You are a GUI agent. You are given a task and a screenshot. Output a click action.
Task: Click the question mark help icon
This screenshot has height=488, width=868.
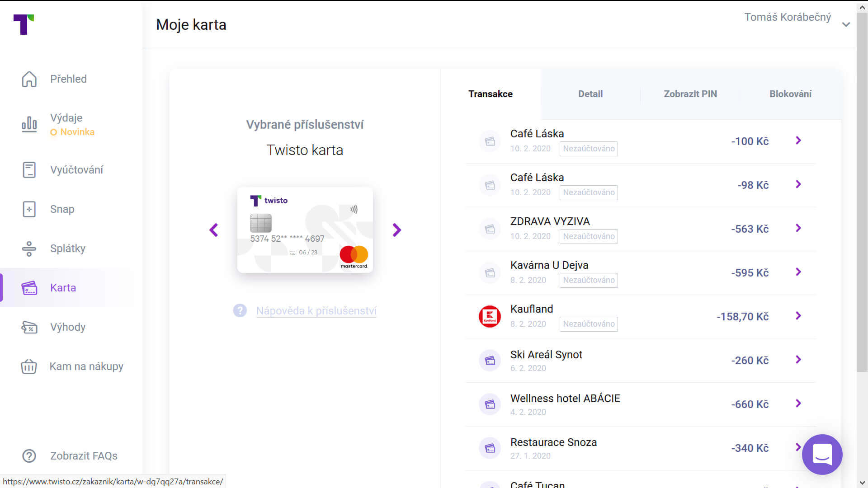240,310
